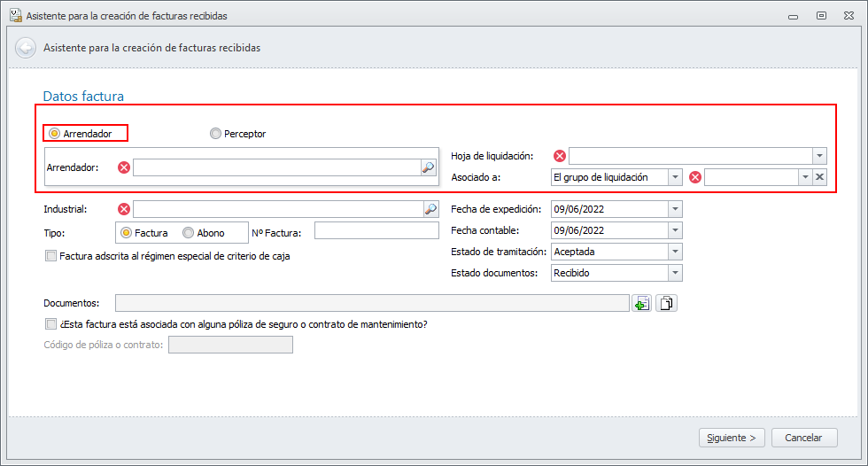Screen dimensions: 868x466
Task: Tick the póliza de seguro association checkbox
Action: 50,324
